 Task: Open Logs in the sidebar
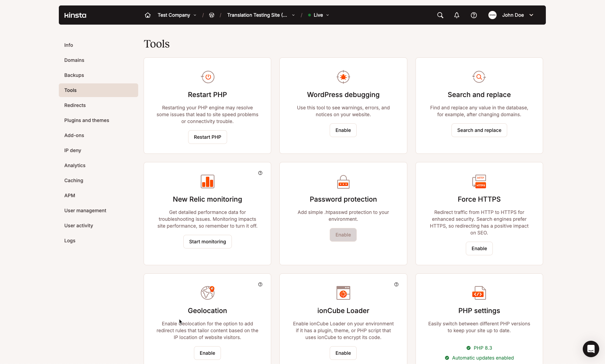pos(98,241)
